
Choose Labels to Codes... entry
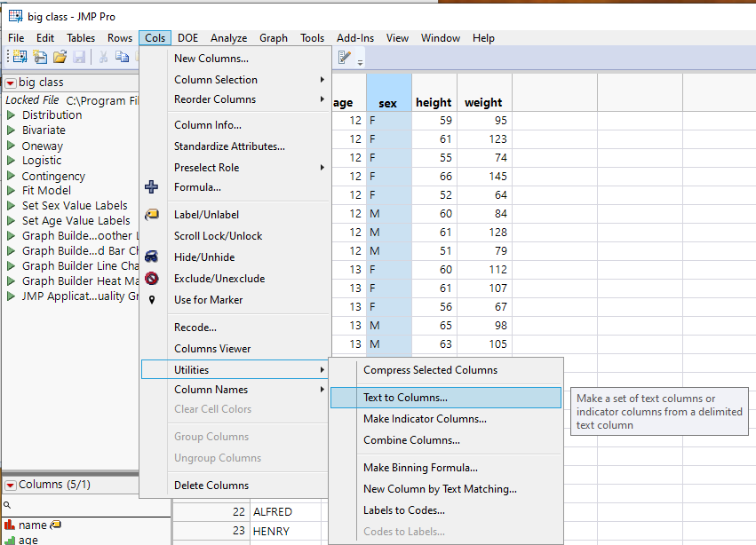[404, 509]
